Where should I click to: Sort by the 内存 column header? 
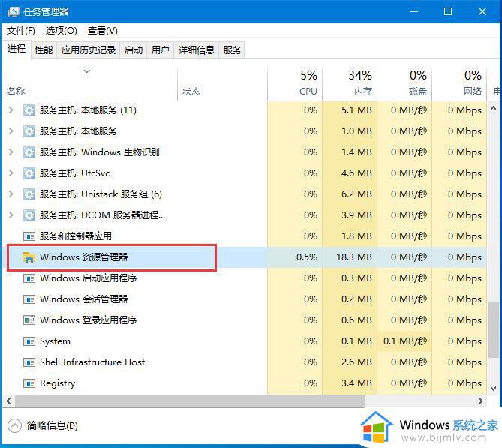tap(350, 84)
